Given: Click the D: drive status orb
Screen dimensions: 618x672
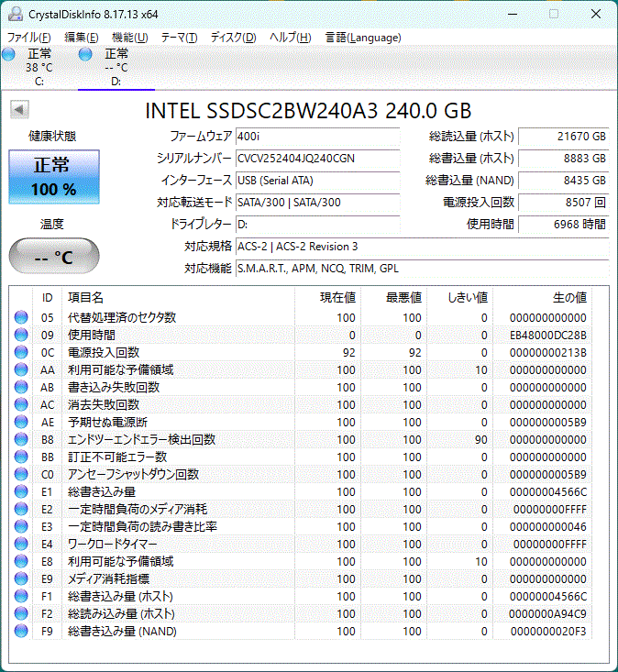Looking at the screenshot, I should pos(86,55).
